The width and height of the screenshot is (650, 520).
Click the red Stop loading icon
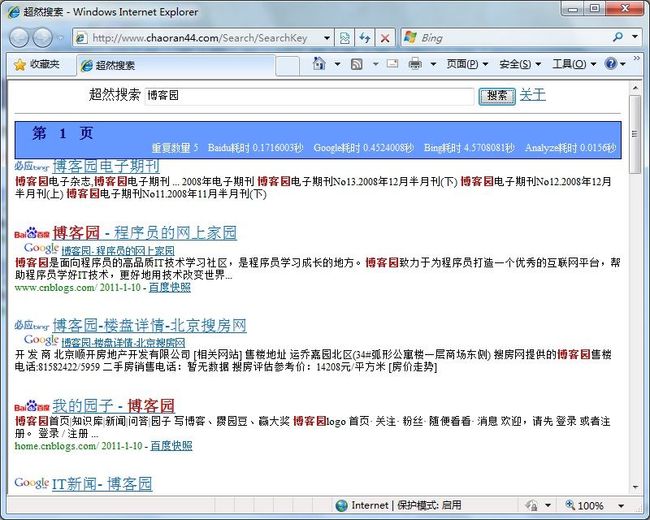point(385,38)
